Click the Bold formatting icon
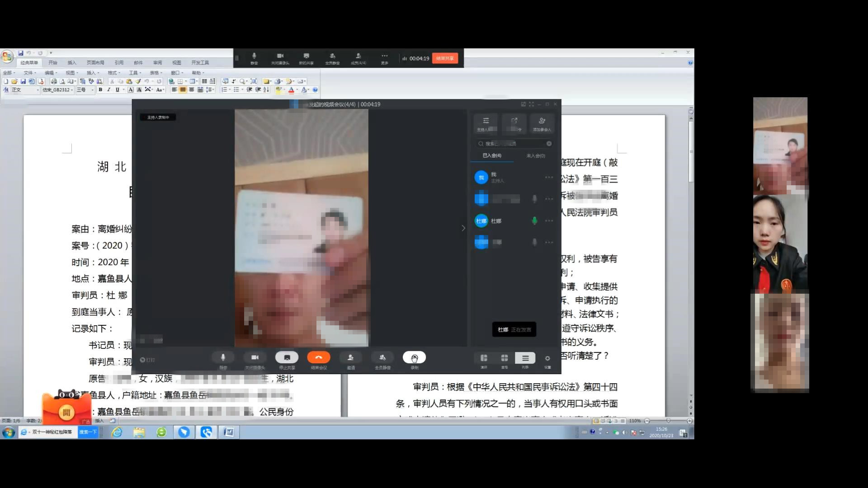Viewport: 868px width, 488px height. tap(100, 90)
